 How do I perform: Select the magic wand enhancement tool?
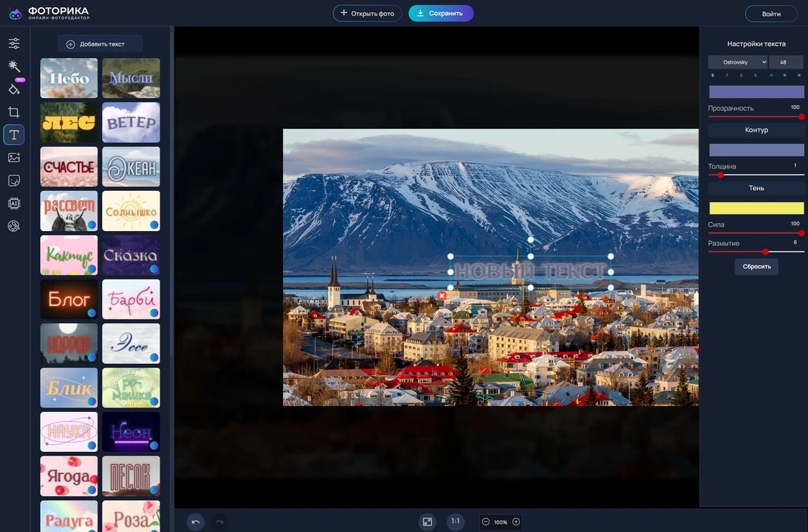(14, 66)
